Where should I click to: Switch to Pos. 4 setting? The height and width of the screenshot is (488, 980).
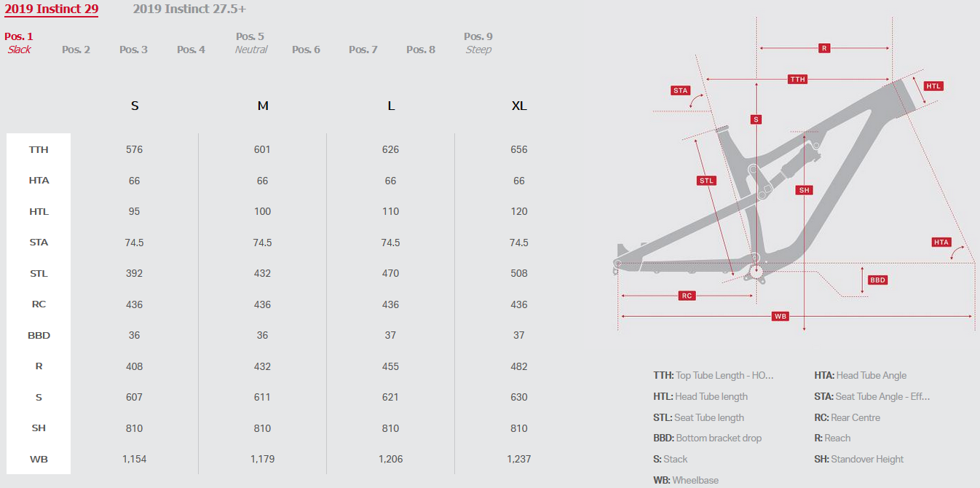point(191,50)
